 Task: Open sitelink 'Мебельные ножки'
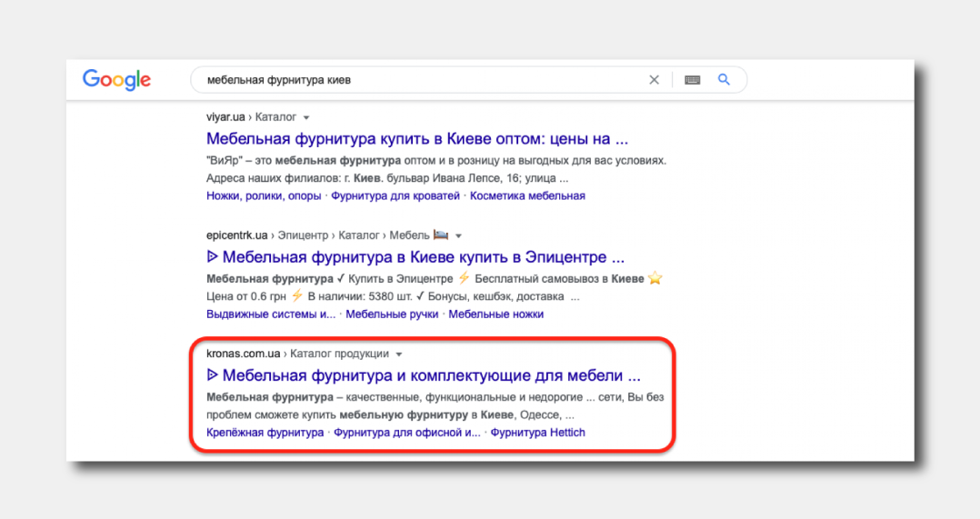click(x=495, y=314)
